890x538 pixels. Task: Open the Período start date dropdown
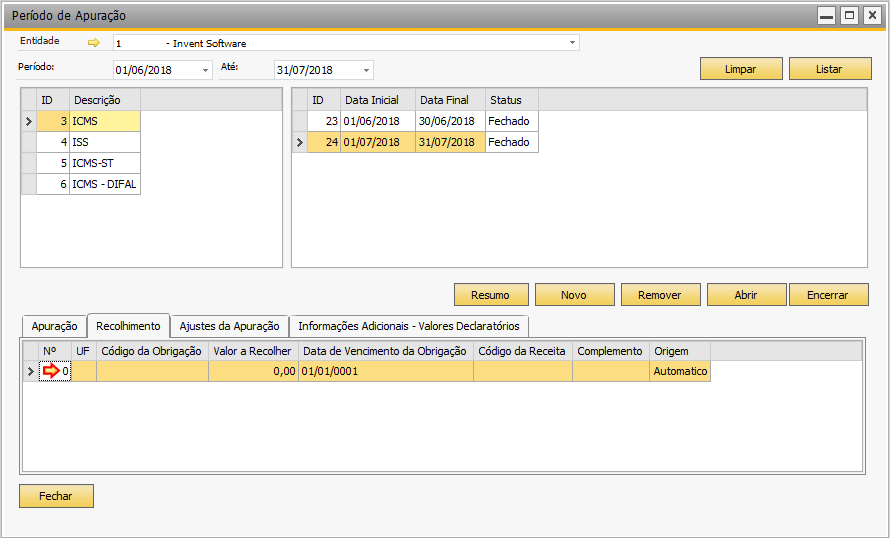click(205, 70)
